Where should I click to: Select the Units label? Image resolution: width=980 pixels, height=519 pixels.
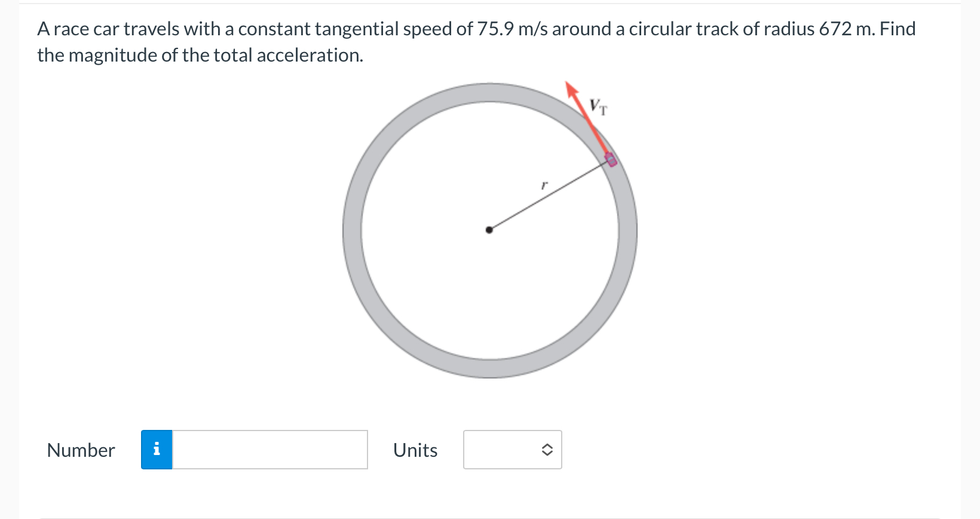pyautogui.click(x=415, y=450)
